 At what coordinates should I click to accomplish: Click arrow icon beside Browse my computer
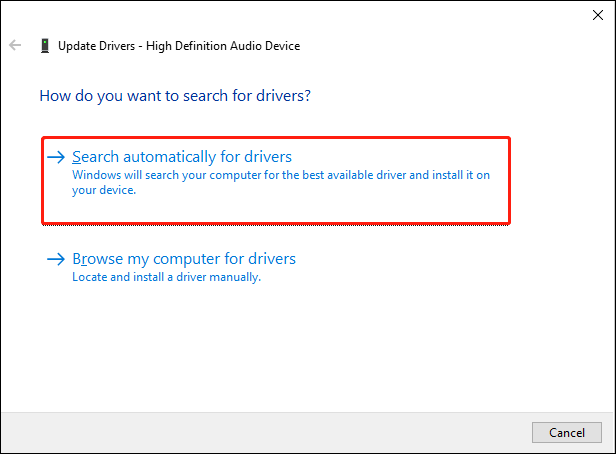pyautogui.click(x=56, y=259)
